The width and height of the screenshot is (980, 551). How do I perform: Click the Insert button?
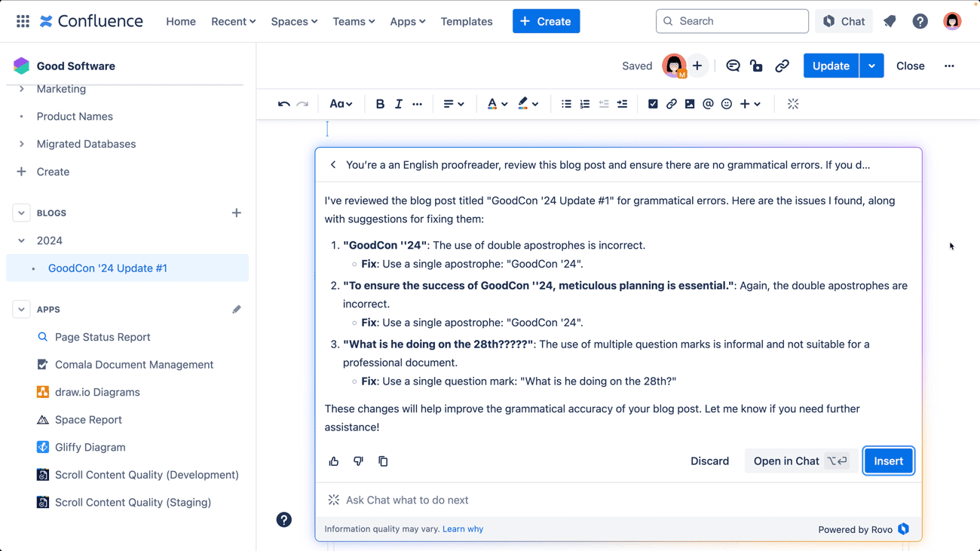[888, 461]
